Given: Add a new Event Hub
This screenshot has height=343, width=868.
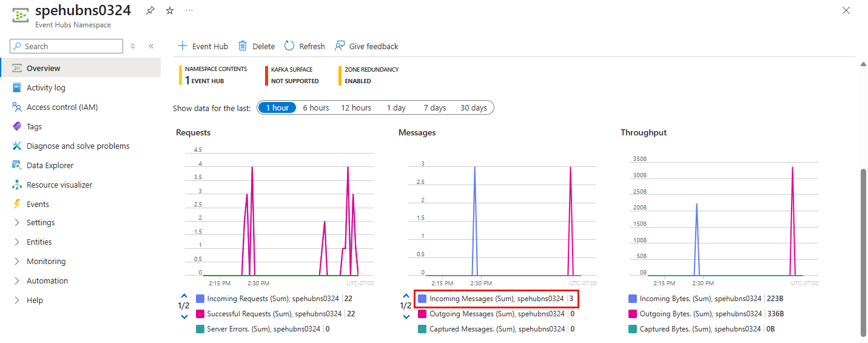Looking at the screenshot, I should [203, 46].
